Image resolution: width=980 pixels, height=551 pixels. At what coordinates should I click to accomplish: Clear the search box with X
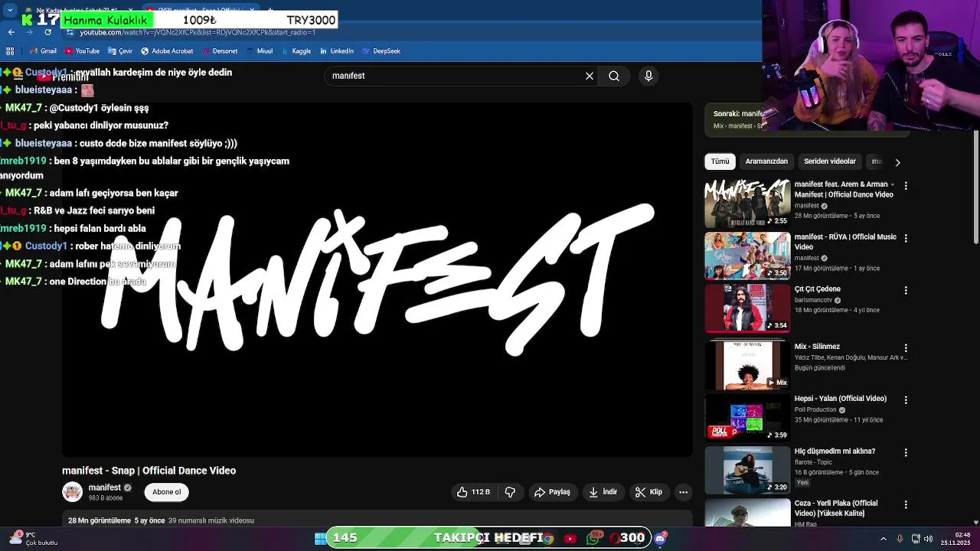(x=590, y=76)
